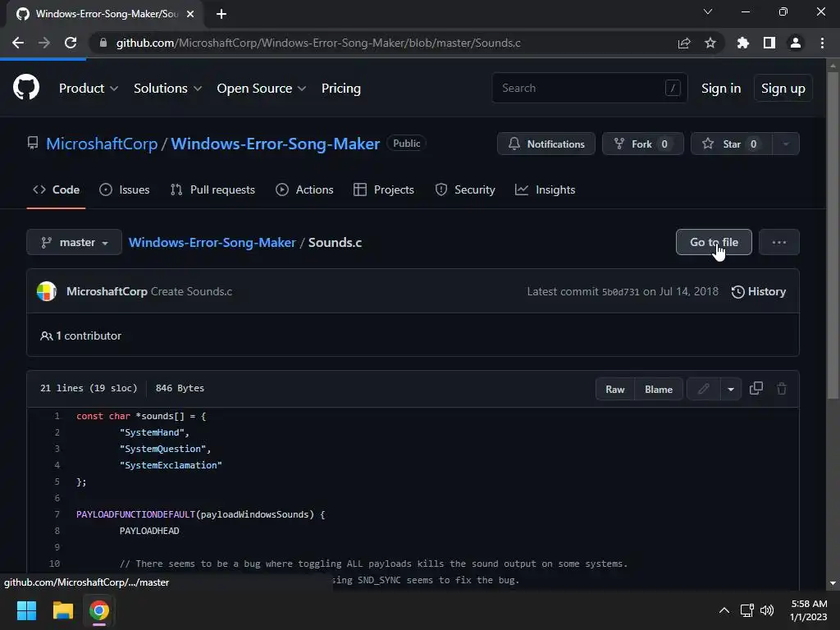Reload the page in Chrome
840x630 pixels.
point(71,43)
